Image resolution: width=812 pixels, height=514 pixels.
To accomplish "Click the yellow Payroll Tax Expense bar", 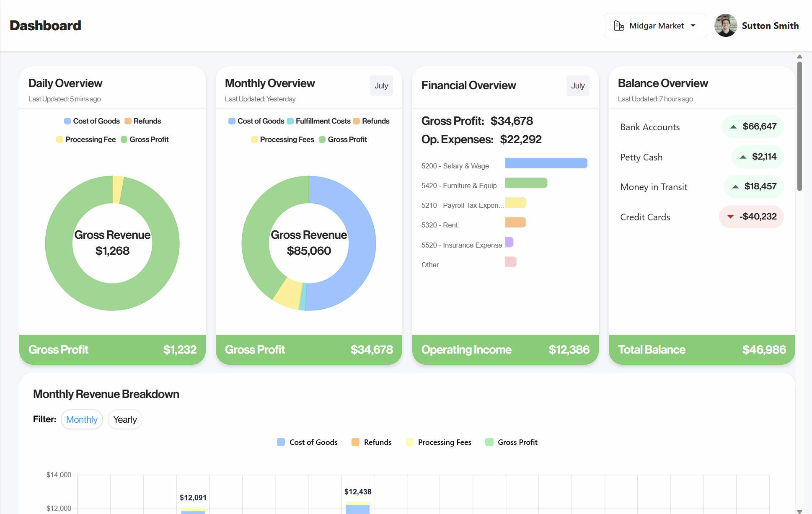I will click(516, 203).
